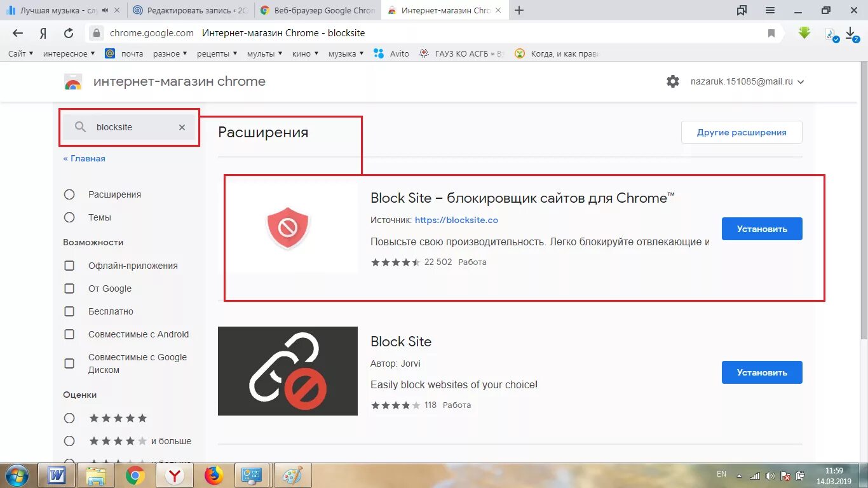Reload the page with the refresh icon
The image size is (868, 488).
(69, 33)
